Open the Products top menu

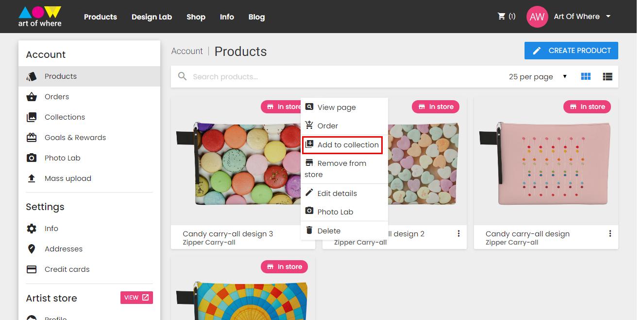point(101,17)
